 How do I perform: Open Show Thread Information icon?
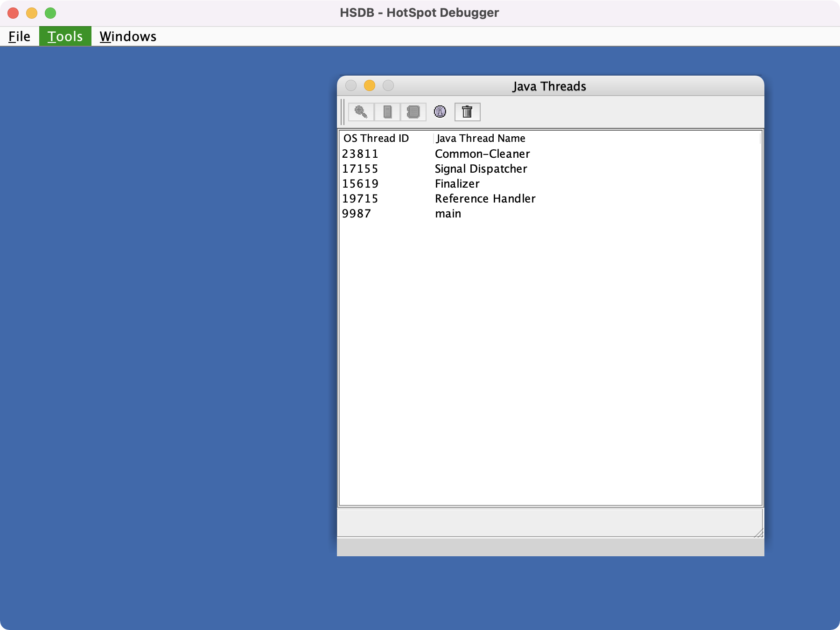440,112
